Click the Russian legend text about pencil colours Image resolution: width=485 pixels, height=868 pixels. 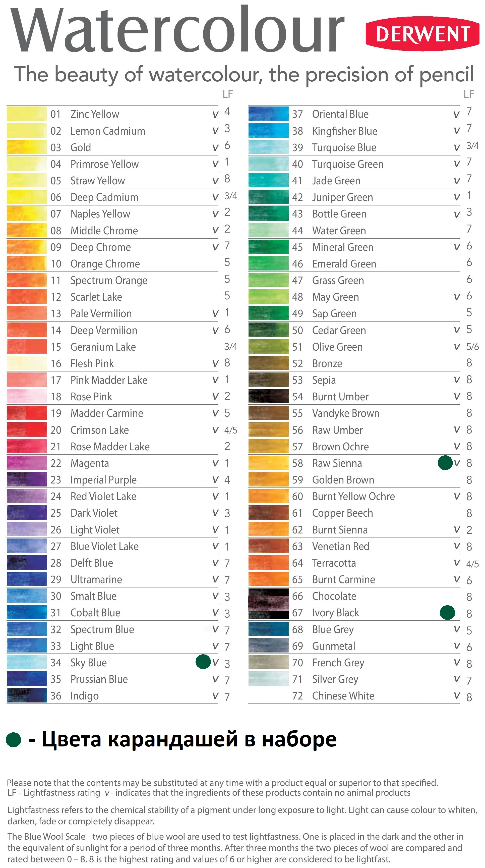189,739
